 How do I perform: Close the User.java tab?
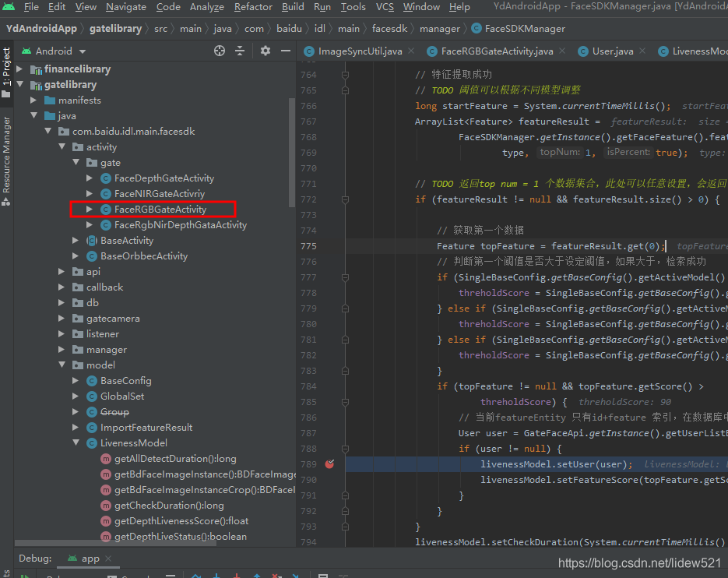tap(642, 51)
